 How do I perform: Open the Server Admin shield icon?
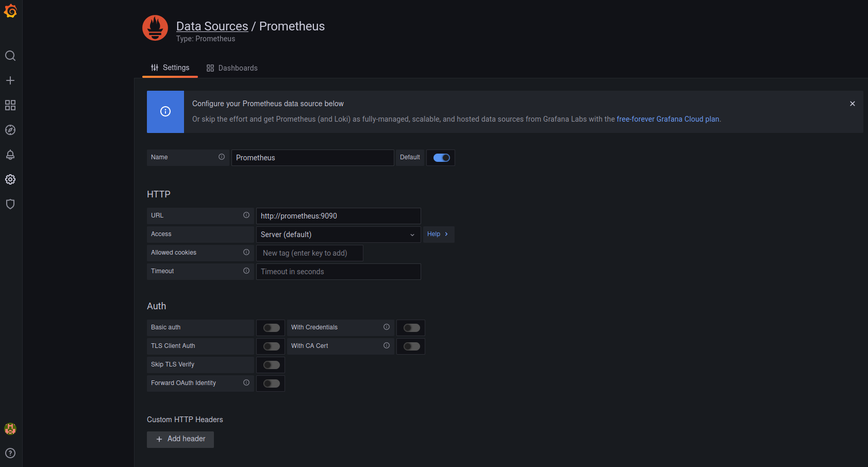[10, 204]
